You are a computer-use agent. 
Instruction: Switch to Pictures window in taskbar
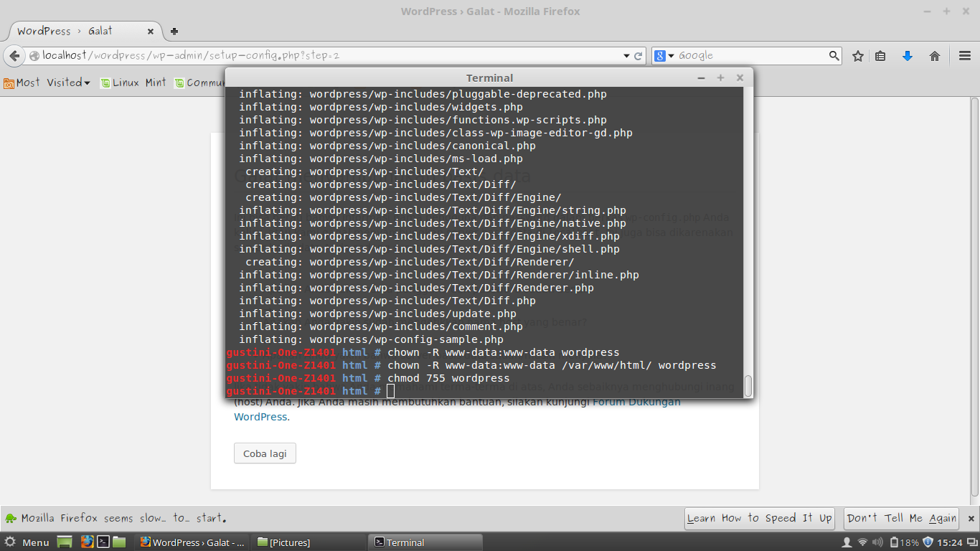click(x=309, y=542)
